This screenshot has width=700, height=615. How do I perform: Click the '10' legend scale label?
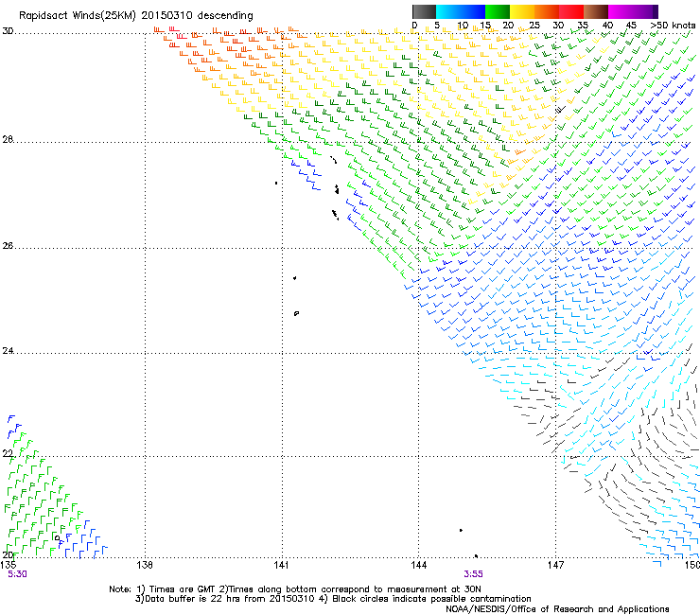pos(463,25)
